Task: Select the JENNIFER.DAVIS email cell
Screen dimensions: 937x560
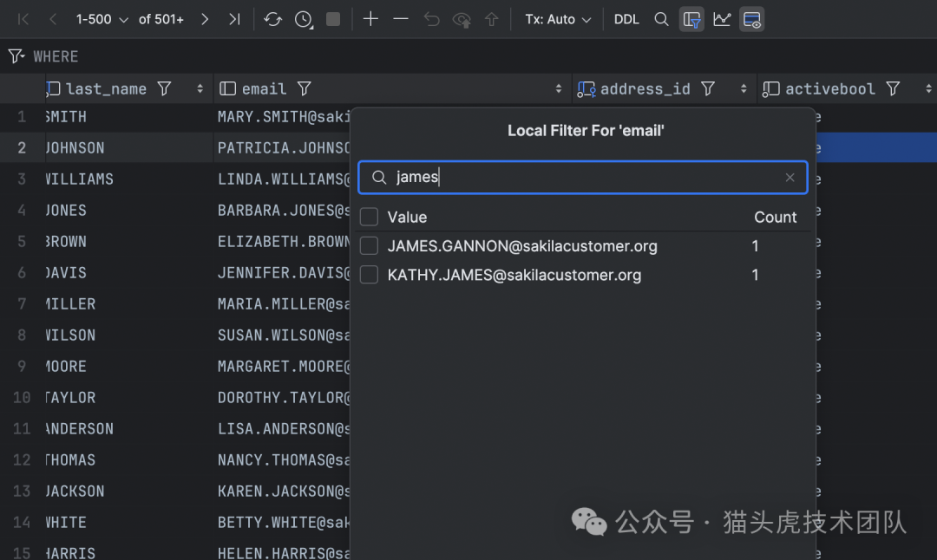Action: (283, 272)
